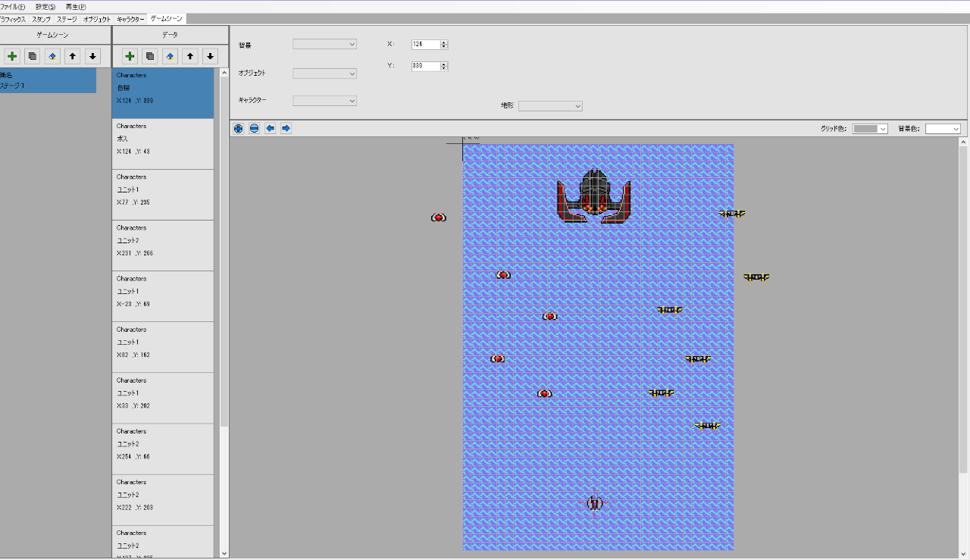Expand the 地形 combo box
The width and height of the screenshot is (970, 560).
[x=550, y=106]
